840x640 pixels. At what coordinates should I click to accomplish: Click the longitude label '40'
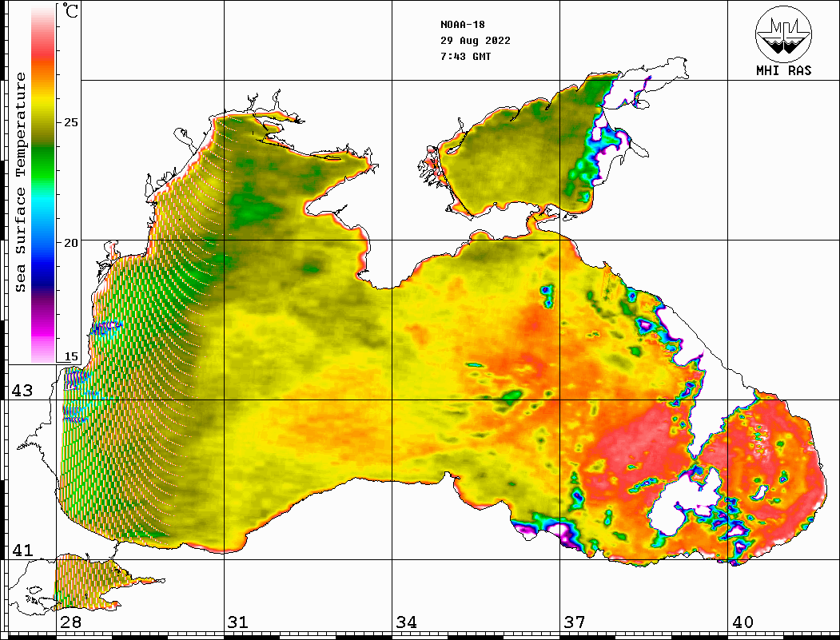pos(743,622)
